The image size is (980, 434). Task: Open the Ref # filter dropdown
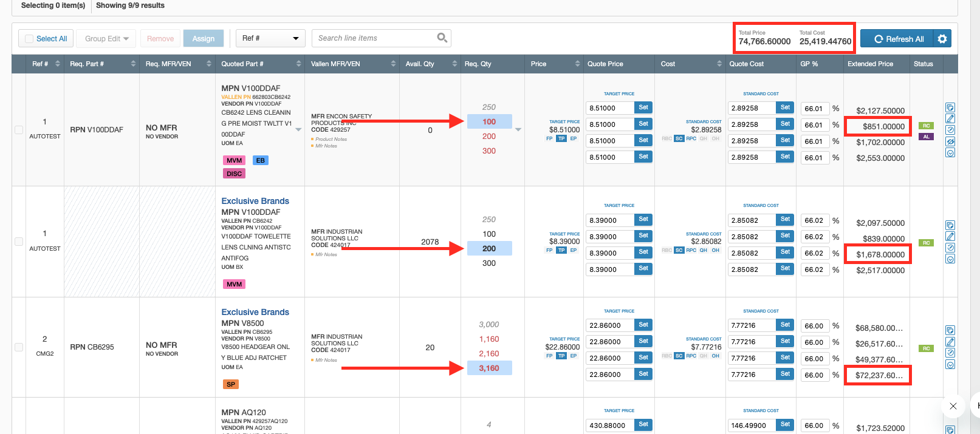(x=270, y=38)
